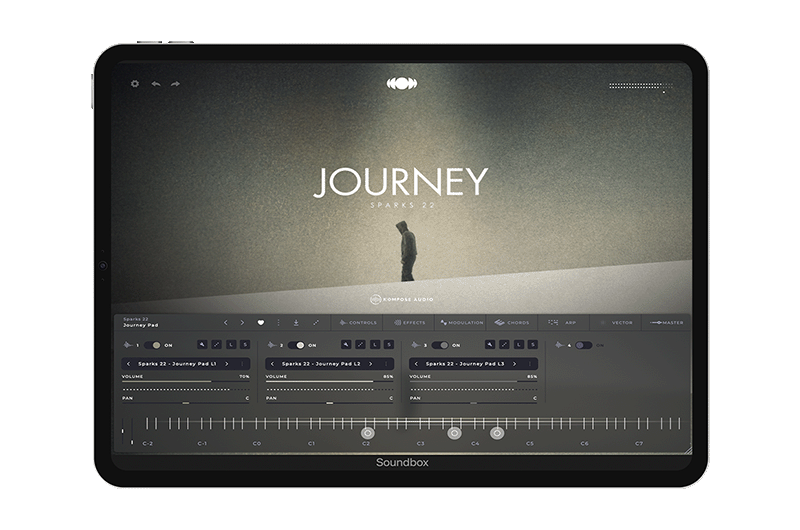The height and width of the screenshot is (530, 800).
Task: Click the Sparks 22 - Journey Pad L3 sample name
Action: pos(465,364)
